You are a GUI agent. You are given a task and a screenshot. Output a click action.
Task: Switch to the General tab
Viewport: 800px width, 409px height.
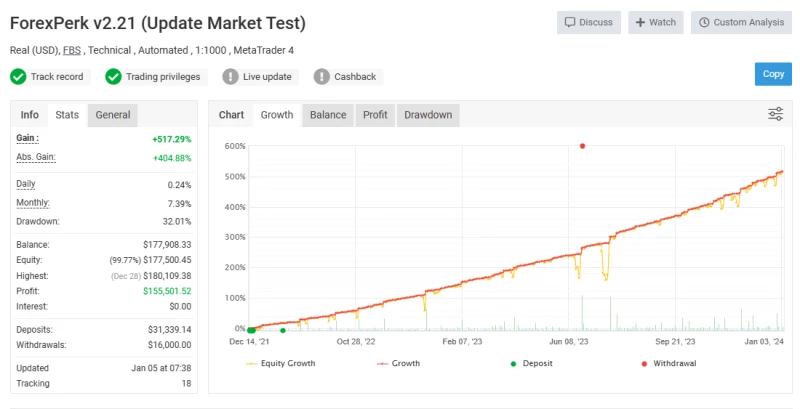[x=113, y=115]
